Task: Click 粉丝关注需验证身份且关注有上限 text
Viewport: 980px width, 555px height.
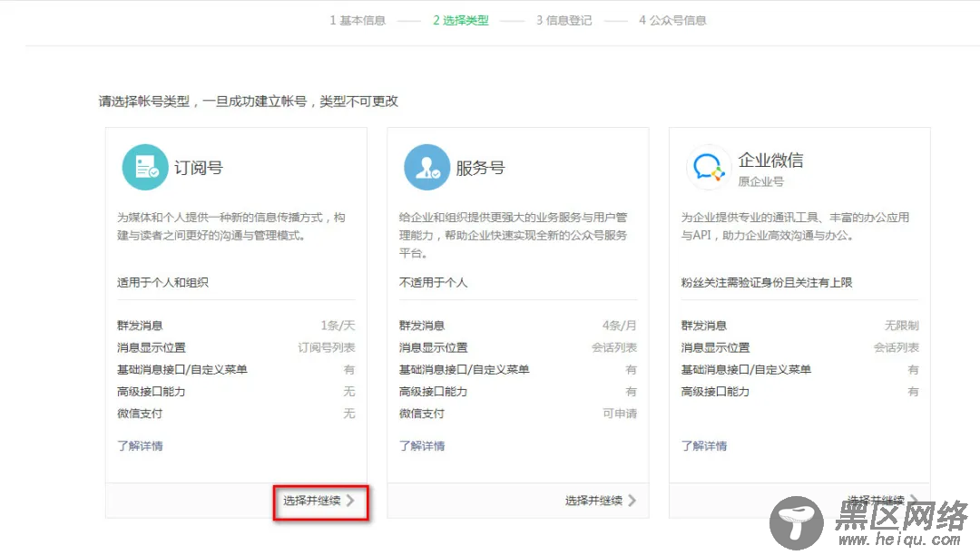Action: pos(766,282)
